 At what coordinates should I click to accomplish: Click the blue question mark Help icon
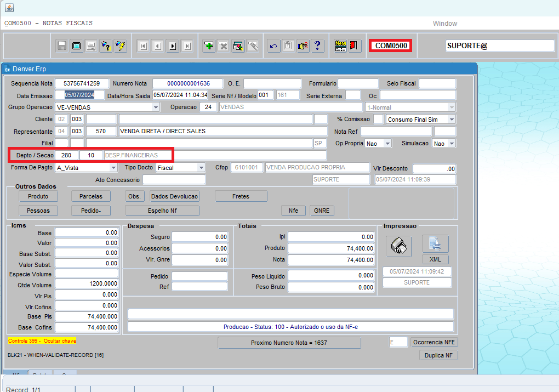click(317, 46)
